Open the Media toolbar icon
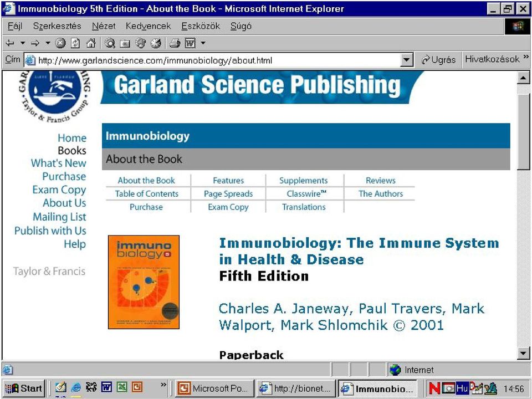The image size is (532, 399). [x=140, y=43]
